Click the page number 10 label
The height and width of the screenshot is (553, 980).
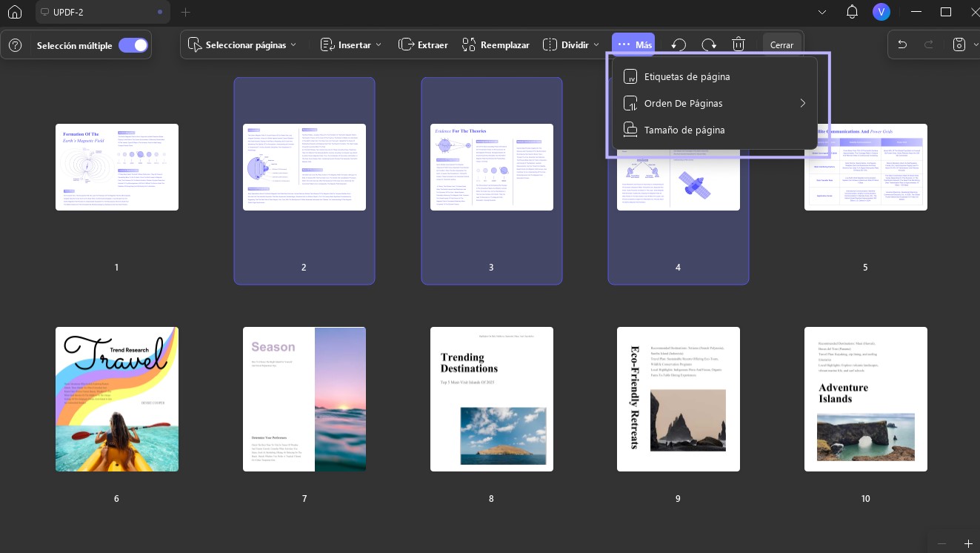tap(866, 499)
